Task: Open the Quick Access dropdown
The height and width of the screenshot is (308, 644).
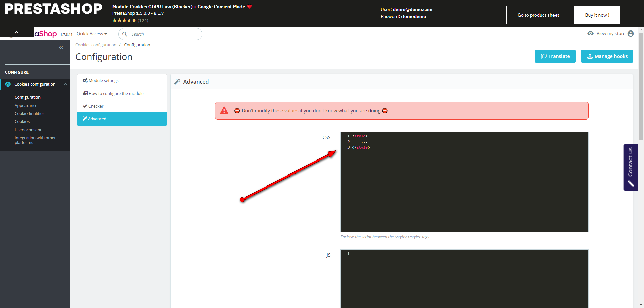Action: tap(92, 34)
